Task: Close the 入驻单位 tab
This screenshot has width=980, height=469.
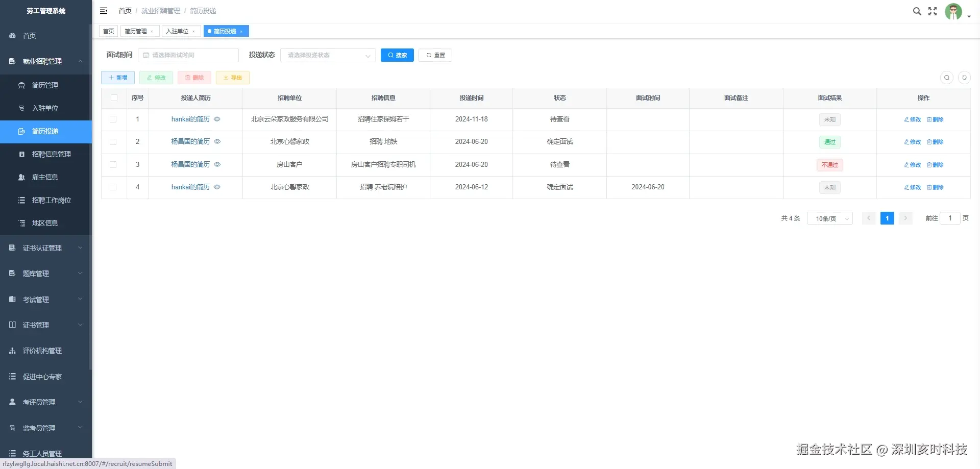Action: 193,32
